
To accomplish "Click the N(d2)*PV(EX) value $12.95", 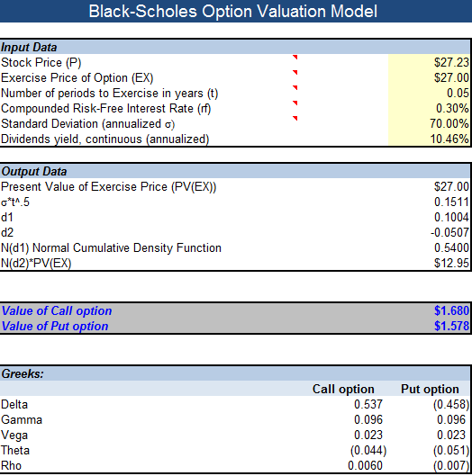I will pyautogui.click(x=451, y=263).
